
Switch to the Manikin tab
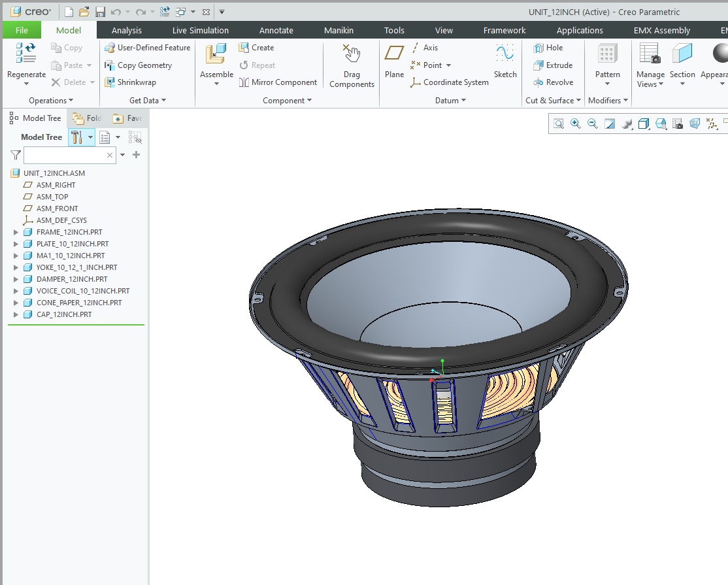[x=339, y=30]
